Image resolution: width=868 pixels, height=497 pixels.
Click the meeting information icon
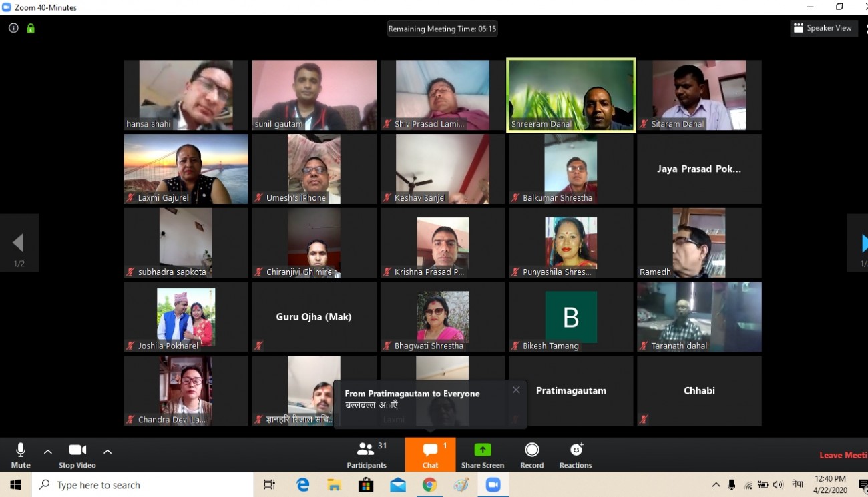tap(13, 28)
